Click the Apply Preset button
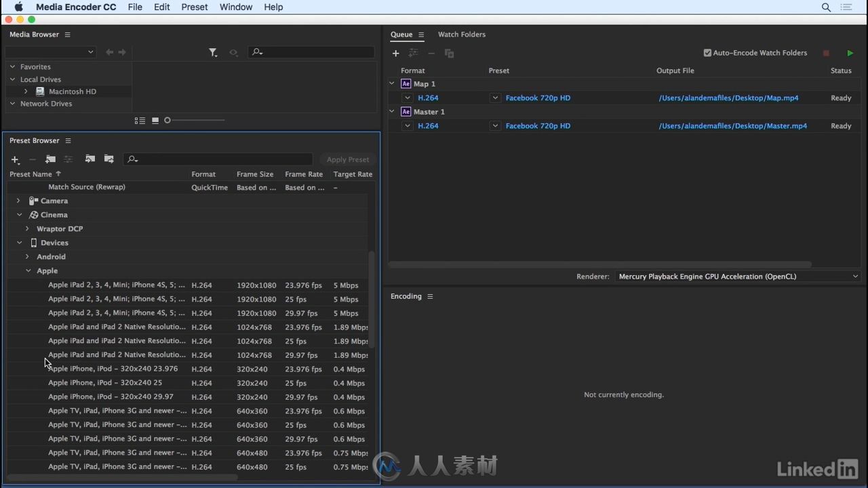This screenshot has width=868, height=488. (348, 159)
